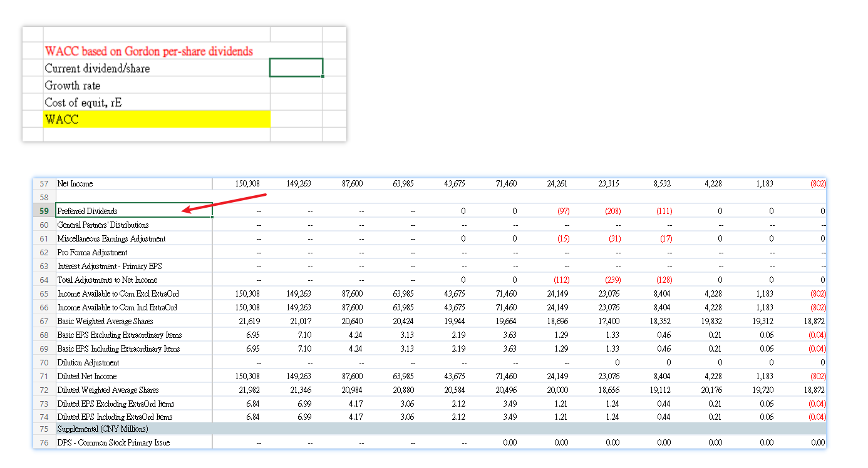Viewport: 868px width, 468px height.
Task: Select Miscellaneous Earnings Adjustment value (15)
Action: pos(563,239)
